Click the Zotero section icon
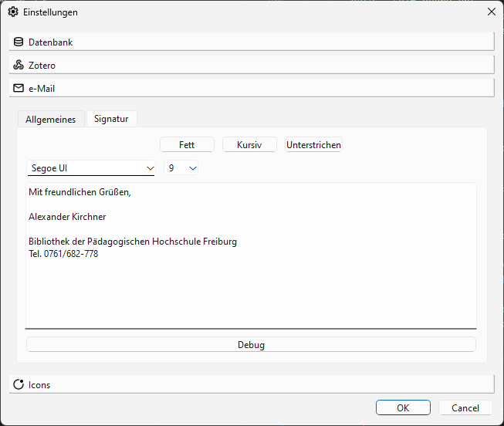The height and width of the screenshot is (426, 504). [x=19, y=65]
